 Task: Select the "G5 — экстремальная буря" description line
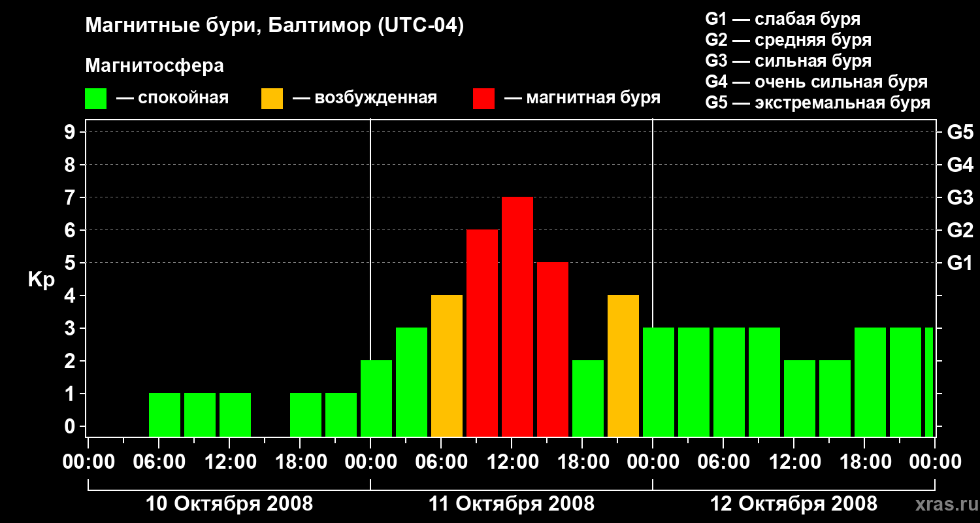(x=817, y=103)
